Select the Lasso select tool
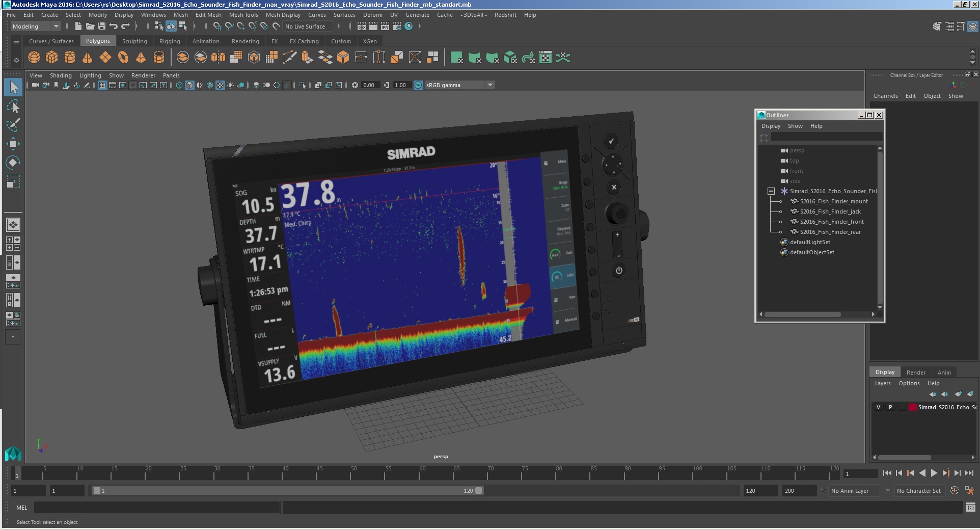 click(13, 106)
